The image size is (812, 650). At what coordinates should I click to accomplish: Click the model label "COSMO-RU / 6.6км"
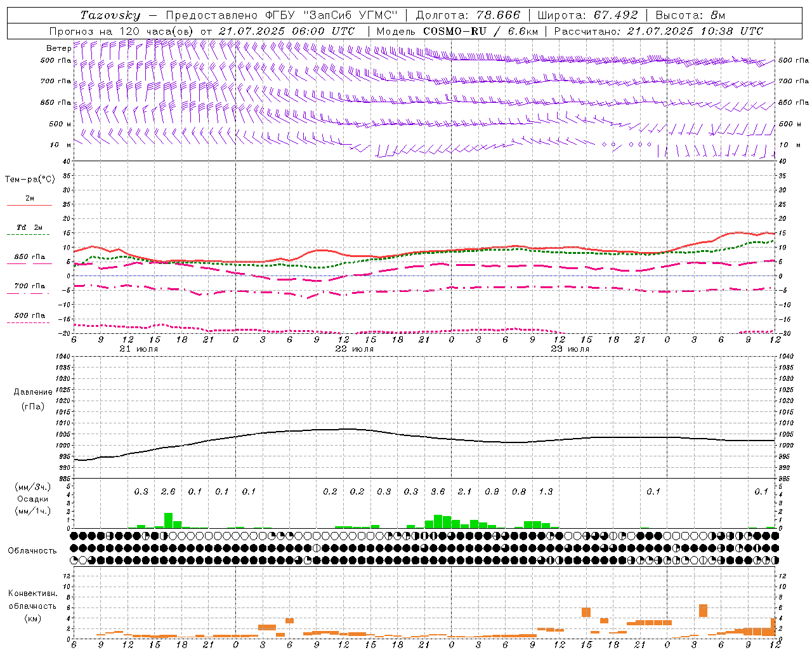[x=480, y=31]
